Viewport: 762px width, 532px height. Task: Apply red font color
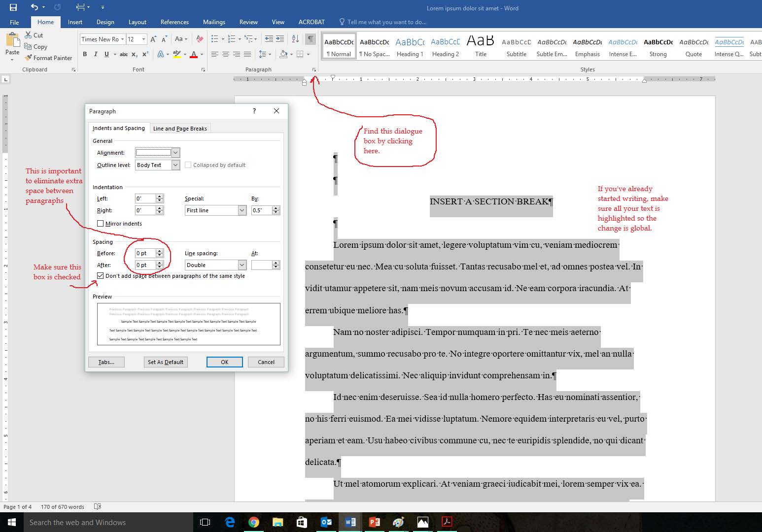click(194, 54)
